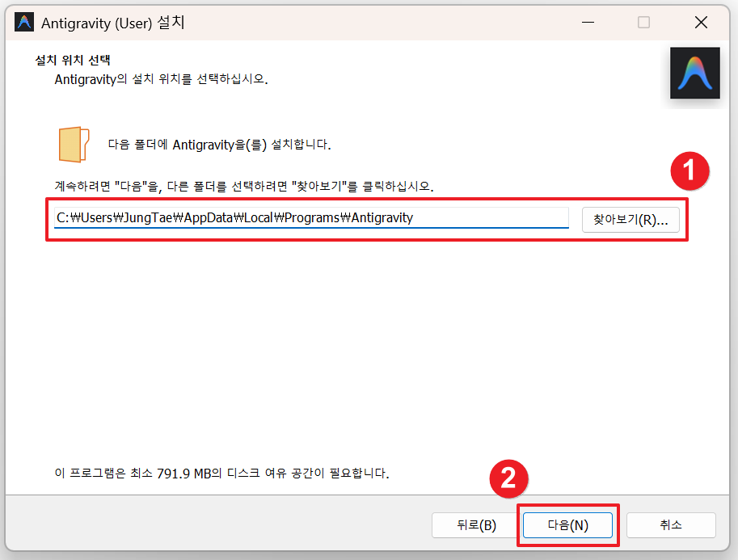Click the large Antigravity logo image

(x=694, y=73)
